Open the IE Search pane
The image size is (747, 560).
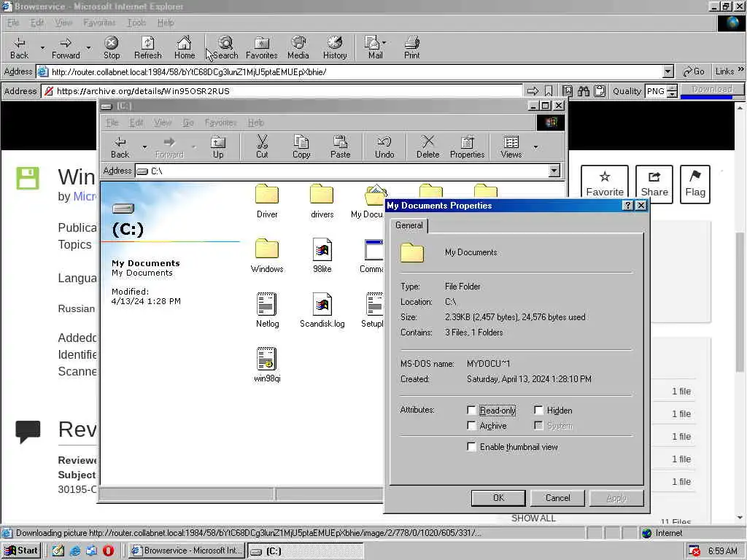point(225,47)
